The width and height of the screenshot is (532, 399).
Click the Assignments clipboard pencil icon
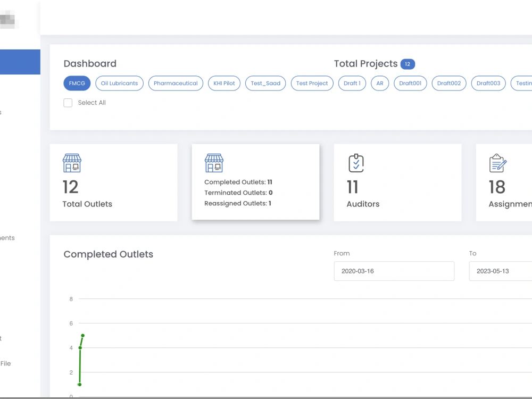(x=498, y=163)
